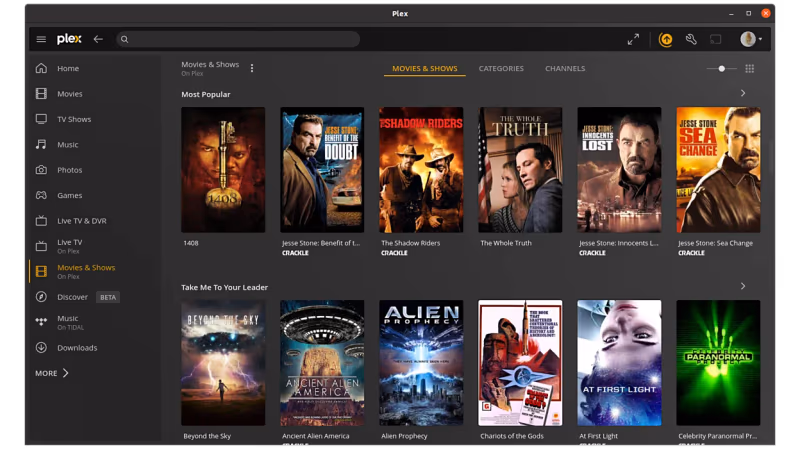The image size is (800, 450).
Task: Click 'The Whole Truth' title text
Action: point(506,243)
